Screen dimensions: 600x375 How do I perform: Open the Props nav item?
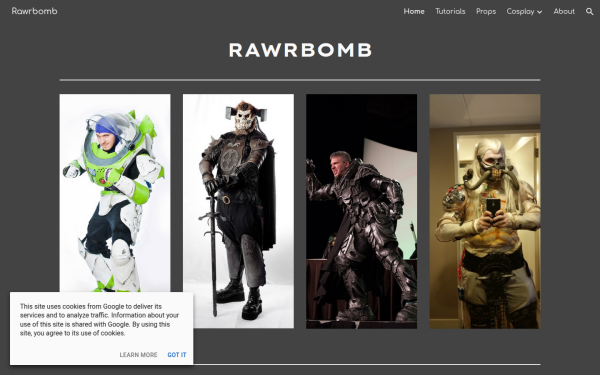tap(486, 11)
